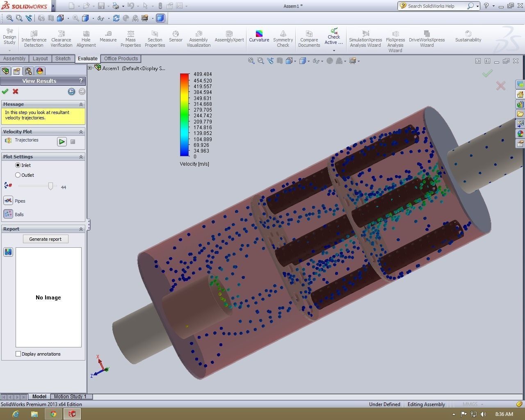Select the Outlet radio button
The height and width of the screenshot is (420, 525).
tap(18, 175)
